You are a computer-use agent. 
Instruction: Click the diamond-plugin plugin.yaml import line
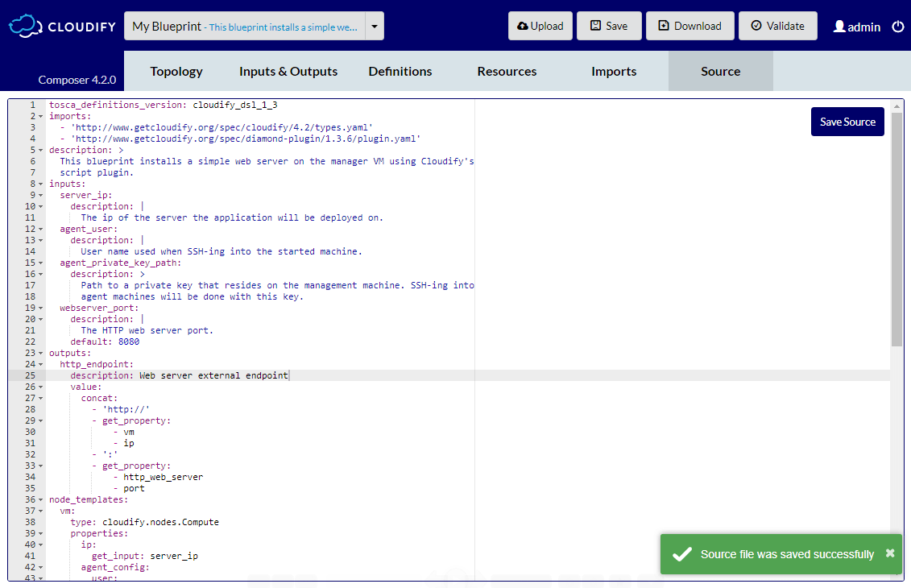(240, 139)
